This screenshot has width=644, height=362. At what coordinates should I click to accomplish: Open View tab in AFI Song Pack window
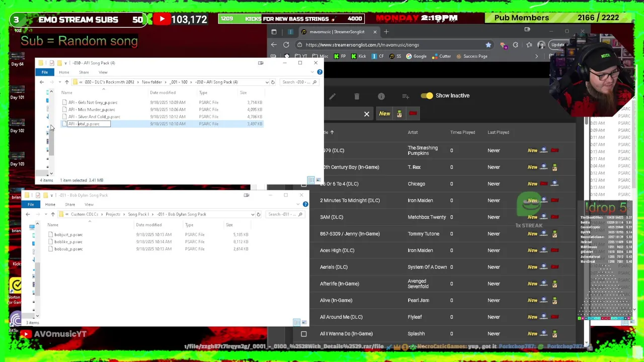[x=103, y=72]
